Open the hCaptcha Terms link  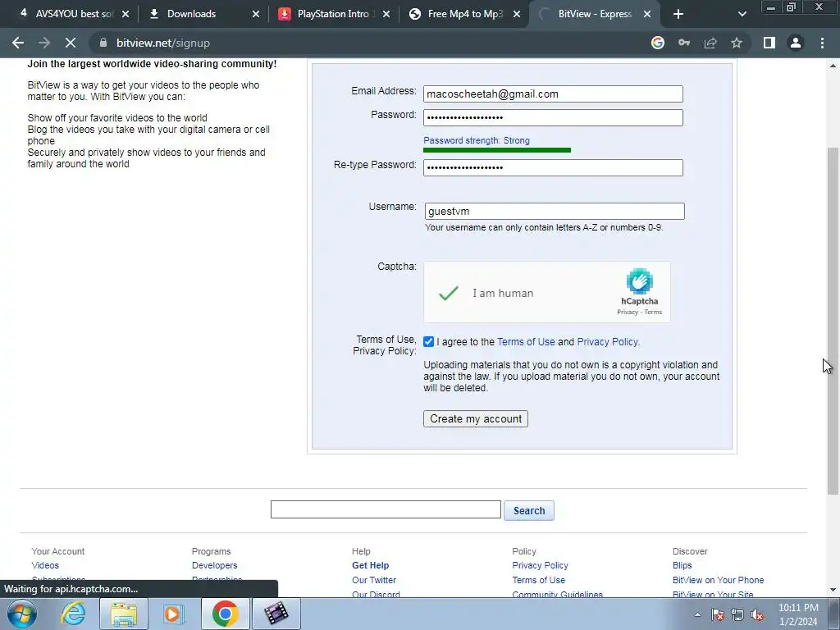point(653,312)
